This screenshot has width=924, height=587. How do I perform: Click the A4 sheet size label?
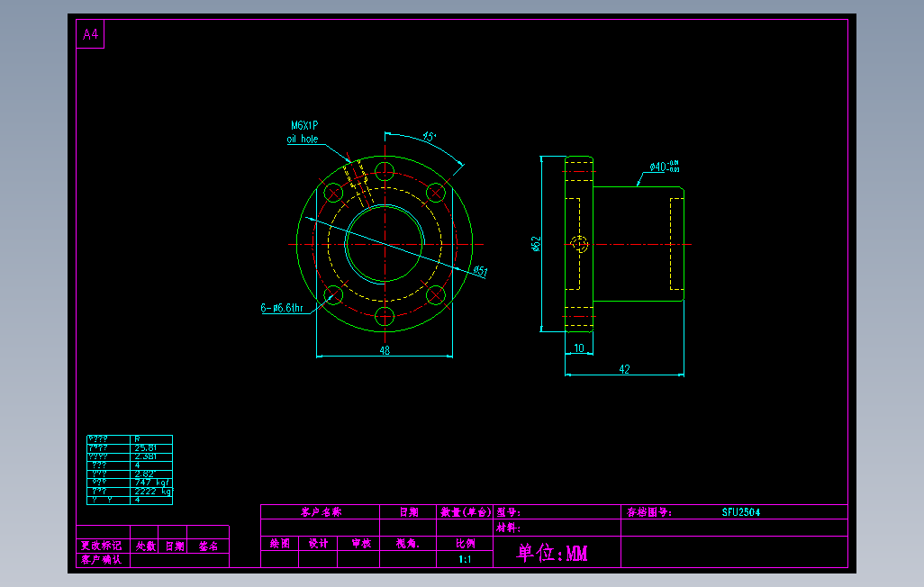pyautogui.click(x=90, y=34)
